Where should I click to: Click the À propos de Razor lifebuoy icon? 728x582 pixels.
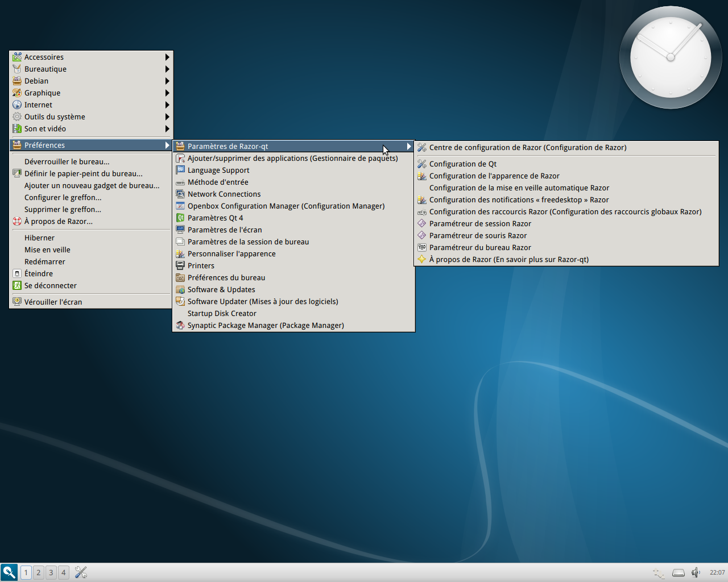(17, 221)
